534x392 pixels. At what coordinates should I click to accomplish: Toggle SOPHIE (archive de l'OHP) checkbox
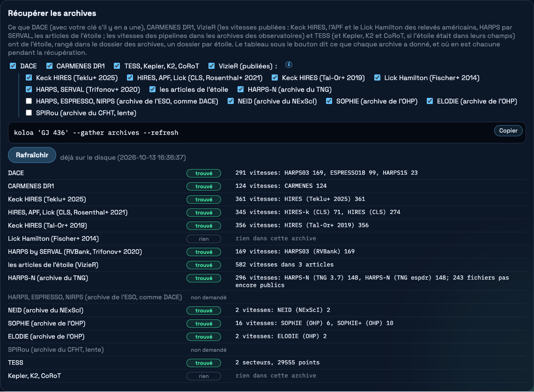coord(329,101)
